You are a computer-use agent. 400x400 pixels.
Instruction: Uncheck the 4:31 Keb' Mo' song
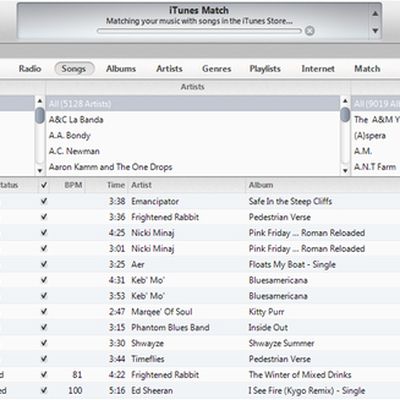pos(44,280)
